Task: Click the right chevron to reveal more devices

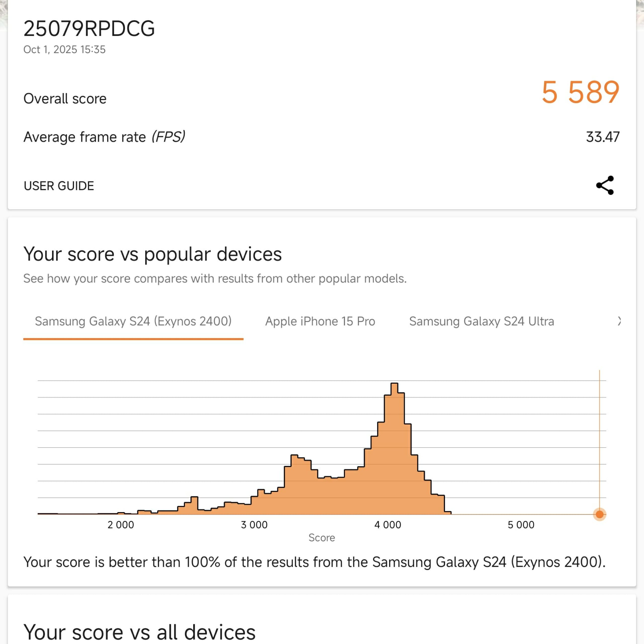Action: tap(619, 321)
